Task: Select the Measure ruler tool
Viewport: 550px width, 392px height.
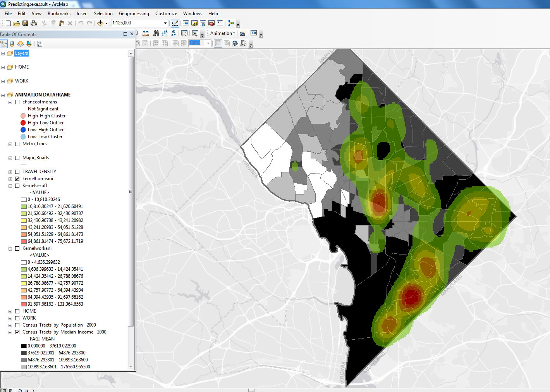Action: 146,33
